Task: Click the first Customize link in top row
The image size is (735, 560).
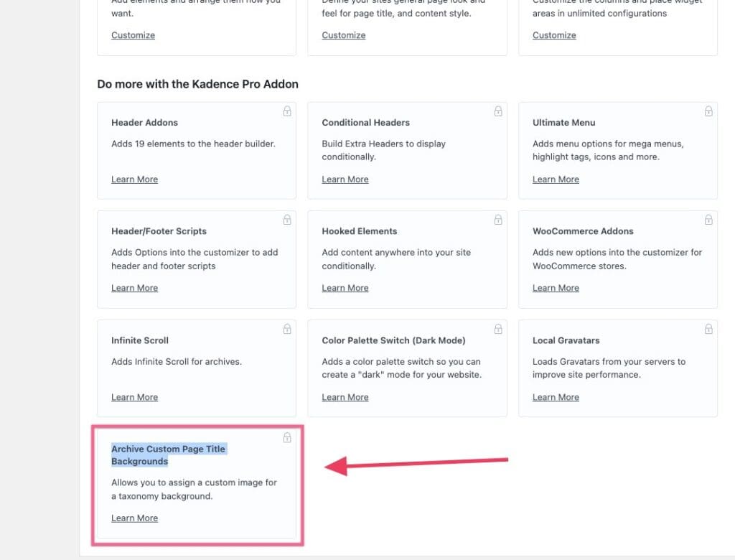Action: (133, 35)
